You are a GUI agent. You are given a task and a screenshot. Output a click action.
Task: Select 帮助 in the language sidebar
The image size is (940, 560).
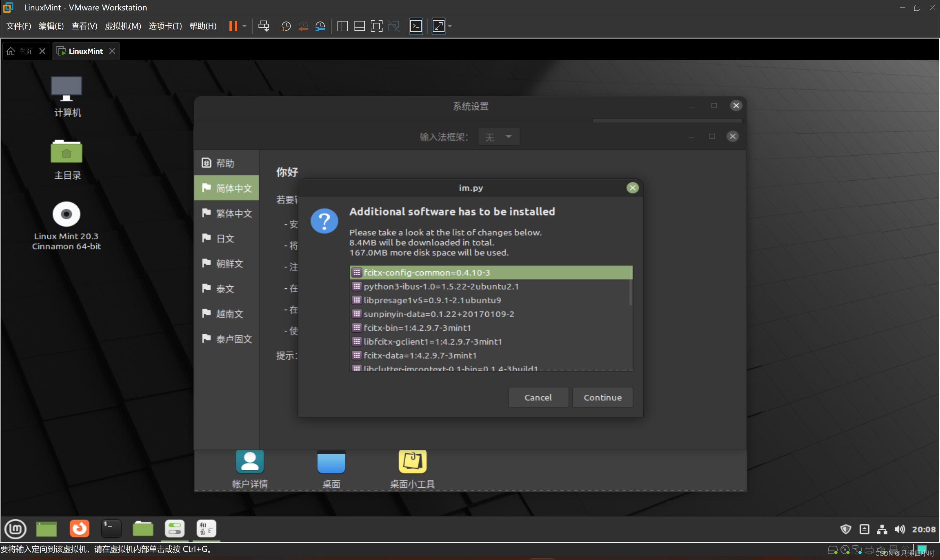coord(226,163)
